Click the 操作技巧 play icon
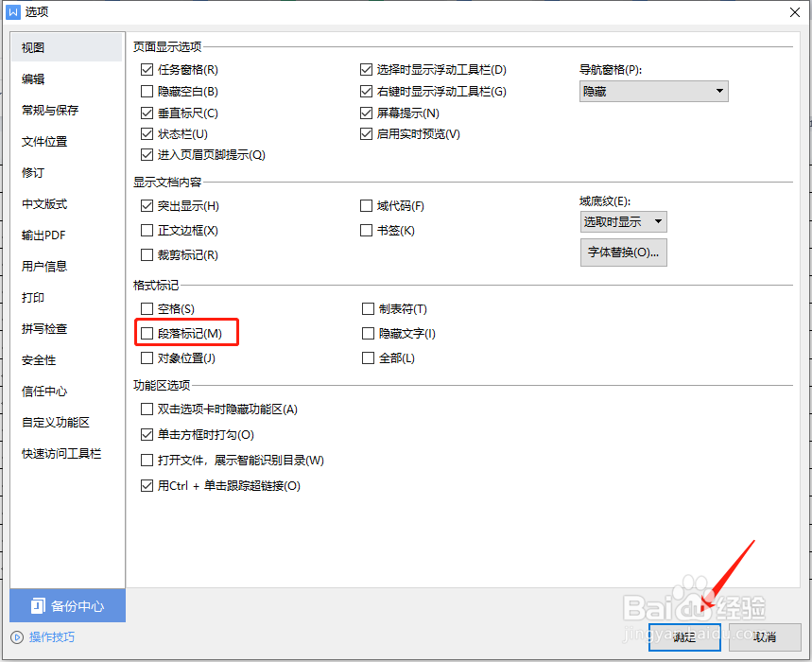This screenshot has height=662, width=812. 17,638
